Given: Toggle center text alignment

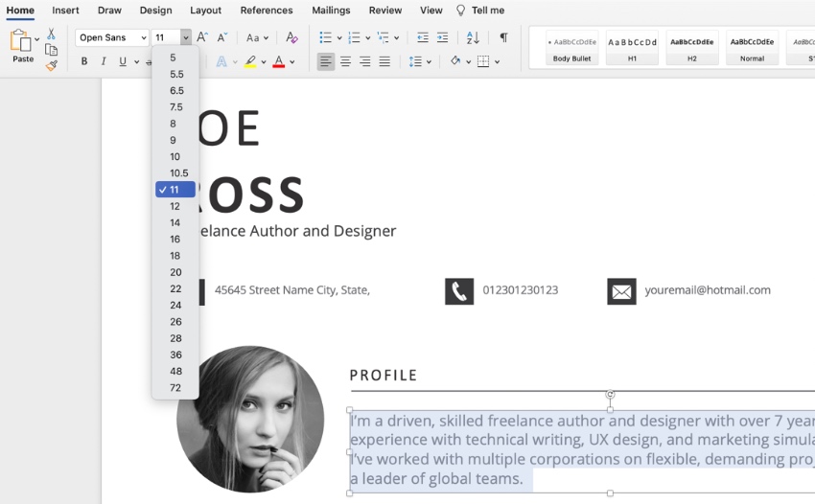Looking at the screenshot, I should click(x=345, y=62).
